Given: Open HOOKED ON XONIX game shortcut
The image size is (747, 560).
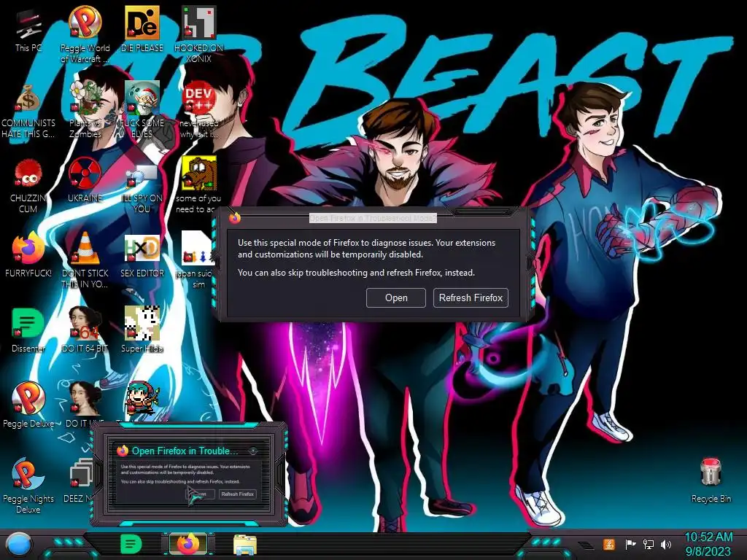Looking at the screenshot, I should tap(198, 34).
